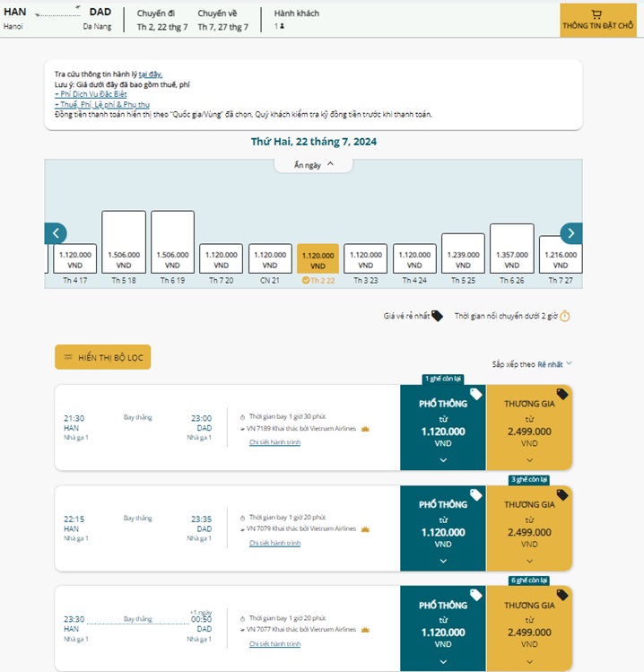Open Chi tiết hành trình for the 21:30 flight
Screen dimensions: 644x672
point(274,442)
